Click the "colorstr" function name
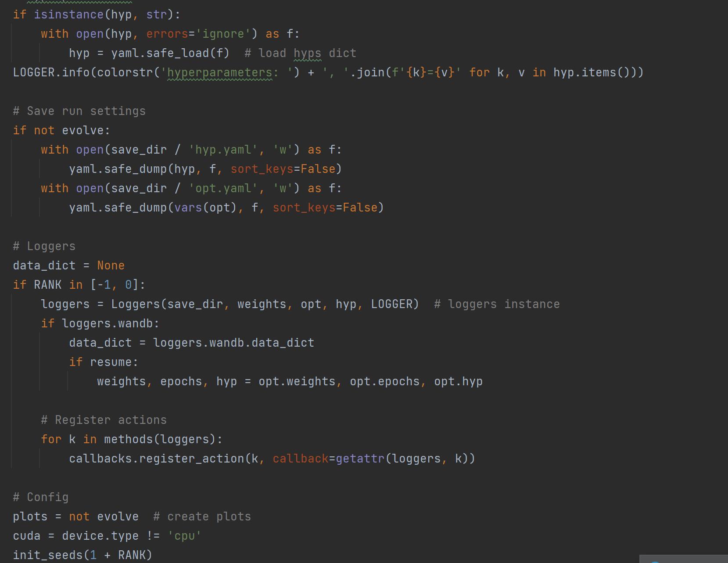Image resolution: width=728 pixels, height=563 pixels. [125, 72]
